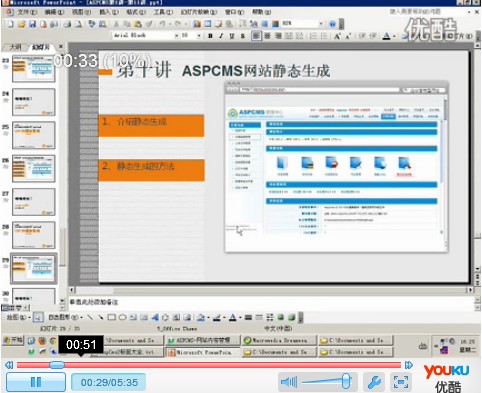Click the volume slider handle

[x=346, y=381]
